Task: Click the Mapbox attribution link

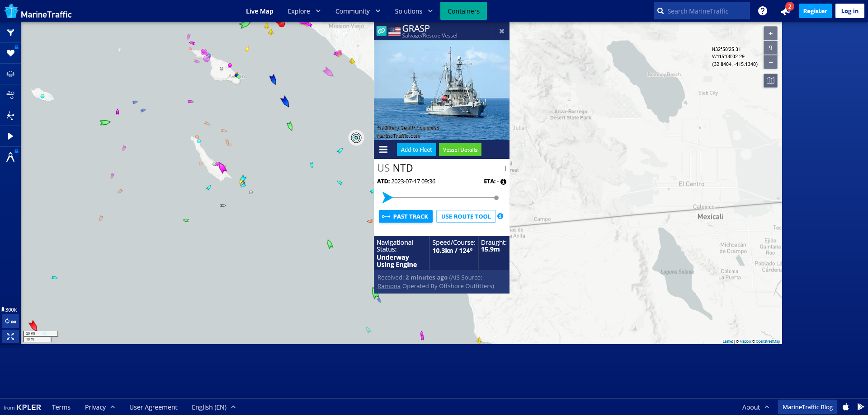Action: click(745, 341)
